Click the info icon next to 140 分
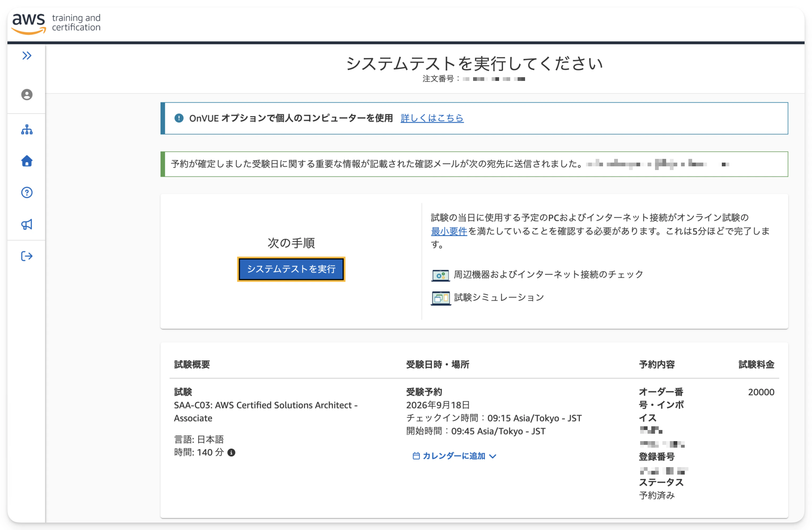Screen dimensions: 812x530 [x=231, y=453]
